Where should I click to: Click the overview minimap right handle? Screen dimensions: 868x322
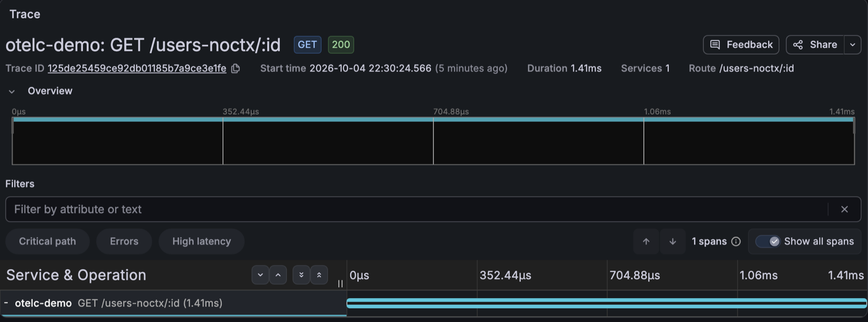click(854, 126)
